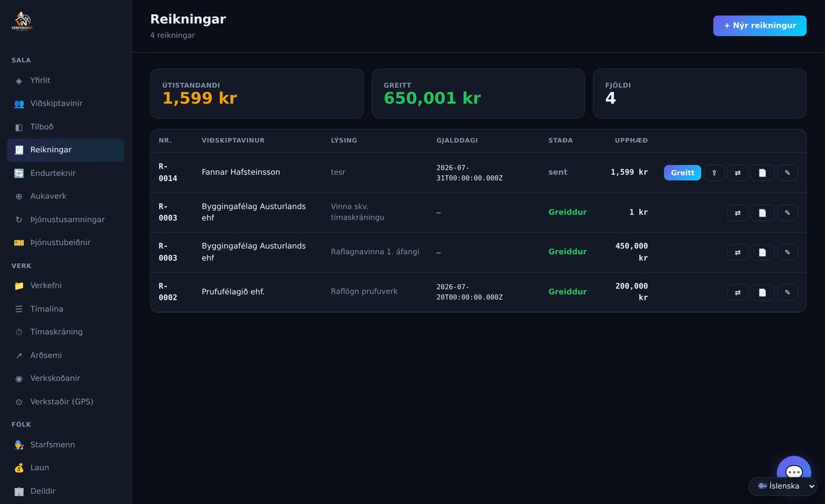Image resolution: width=825 pixels, height=504 pixels.
Task: Open document icon for R-0014 invoice
Action: pos(762,173)
